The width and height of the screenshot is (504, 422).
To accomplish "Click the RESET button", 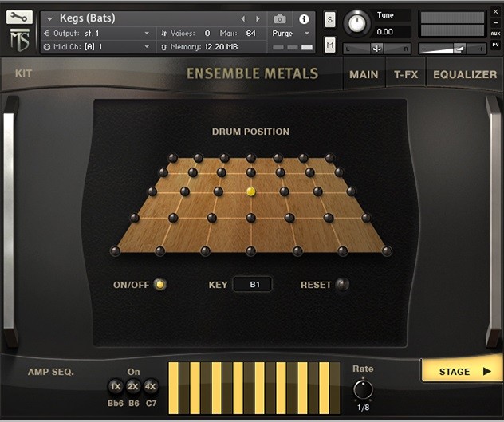I will coord(342,284).
